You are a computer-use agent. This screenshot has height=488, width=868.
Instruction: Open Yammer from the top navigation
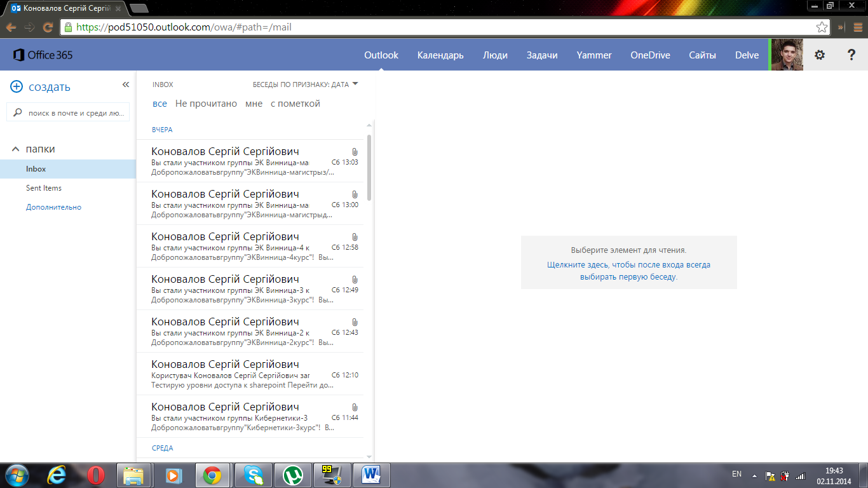pos(594,55)
